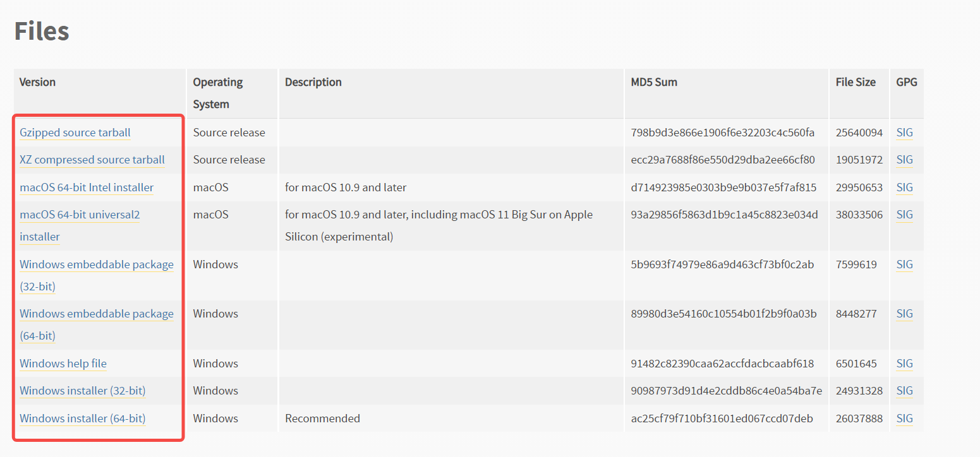Viewport: 980px width, 457px height.
Task: Click SIG for macOS universal2 installer
Action: click(904, 215)
